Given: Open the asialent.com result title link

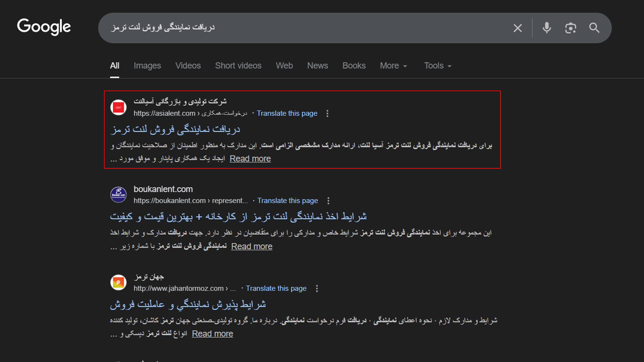Looking at the screenshot, I should (175, 129).
